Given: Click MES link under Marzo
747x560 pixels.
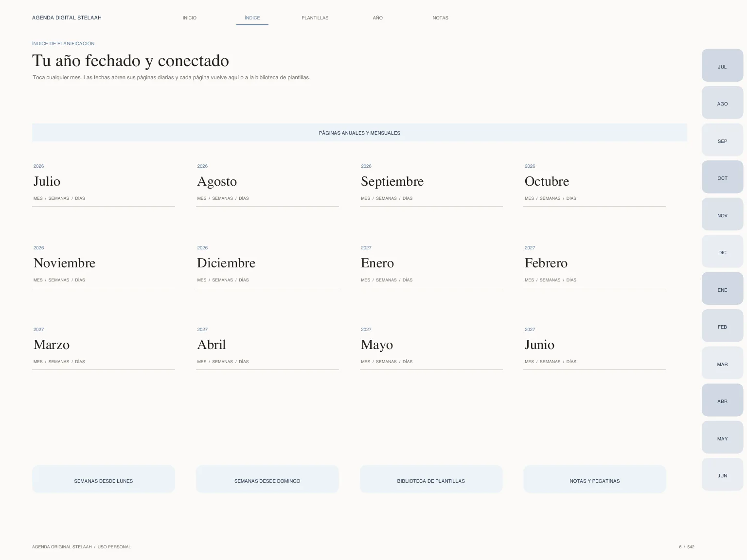Looking at the screenshot, I should 38,362.
